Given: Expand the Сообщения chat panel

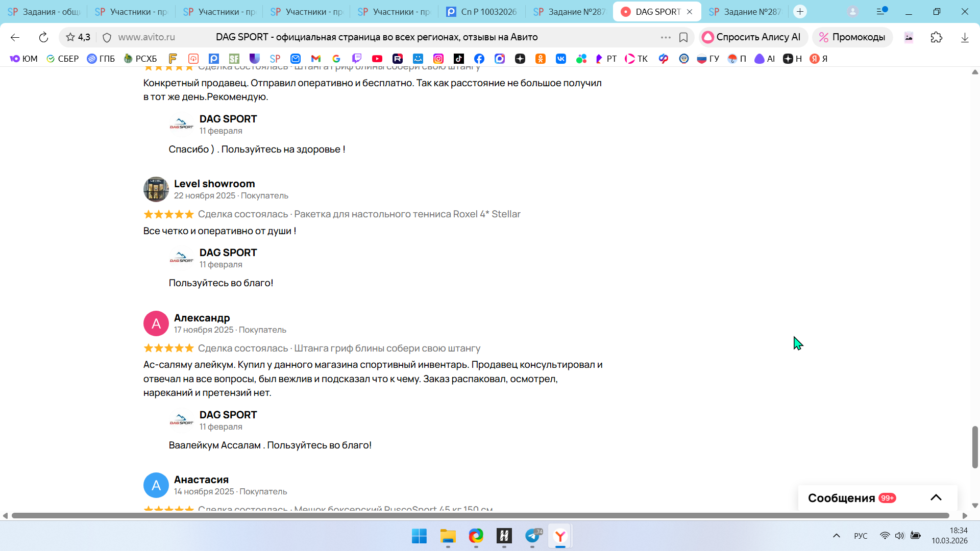Looking at the screenshot, I should point(936,498).
